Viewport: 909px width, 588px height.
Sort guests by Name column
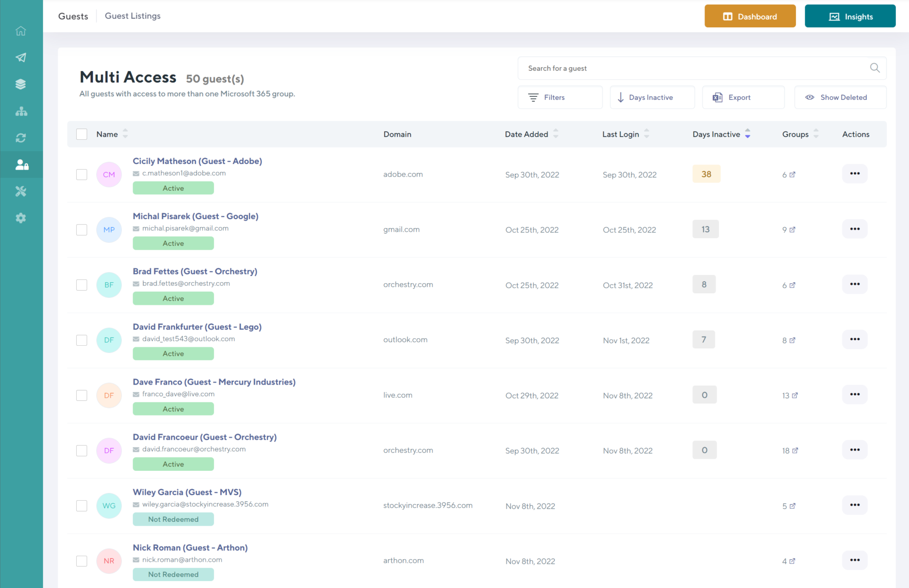(125, 134)
